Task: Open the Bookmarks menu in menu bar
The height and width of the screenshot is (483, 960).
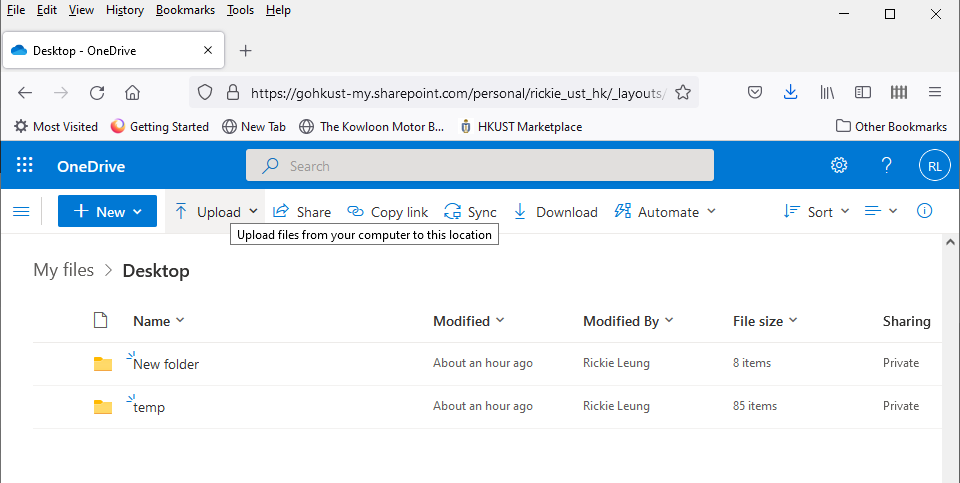Action: (x=185, y=10)
